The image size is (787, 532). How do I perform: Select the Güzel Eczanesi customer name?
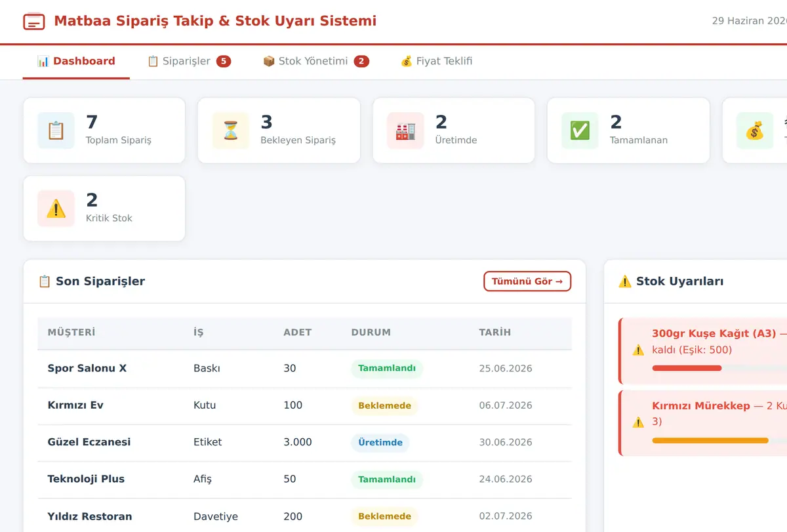89,442
